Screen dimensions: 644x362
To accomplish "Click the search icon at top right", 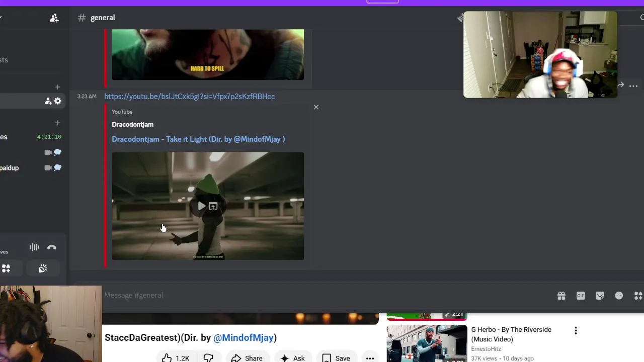I will pyautogui.click(x=641, y=18).
